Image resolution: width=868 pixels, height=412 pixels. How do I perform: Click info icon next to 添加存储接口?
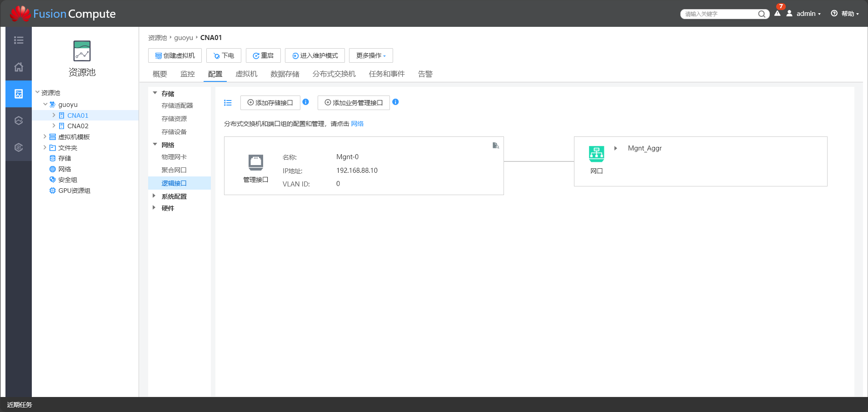coord(306,102)
